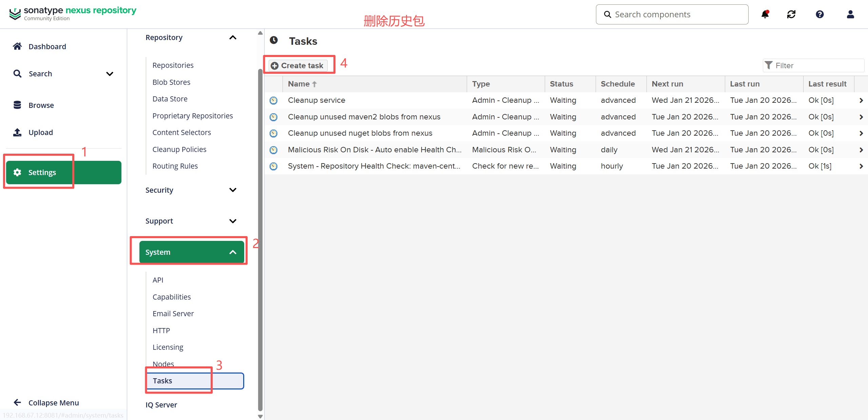868x420 pixels.
Task: Click the Collapse Menu arrow icon
Action: [17, 403]
